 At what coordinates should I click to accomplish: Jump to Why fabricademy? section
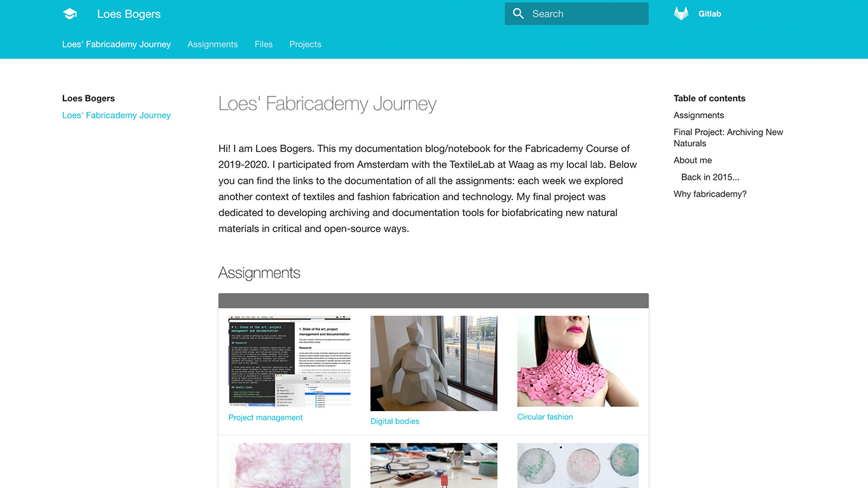point(710,194)
